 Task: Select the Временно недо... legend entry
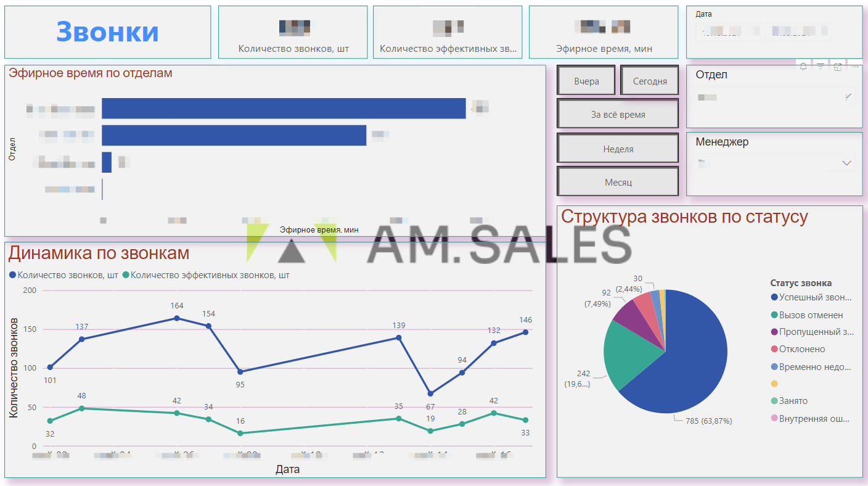point(811,366)
